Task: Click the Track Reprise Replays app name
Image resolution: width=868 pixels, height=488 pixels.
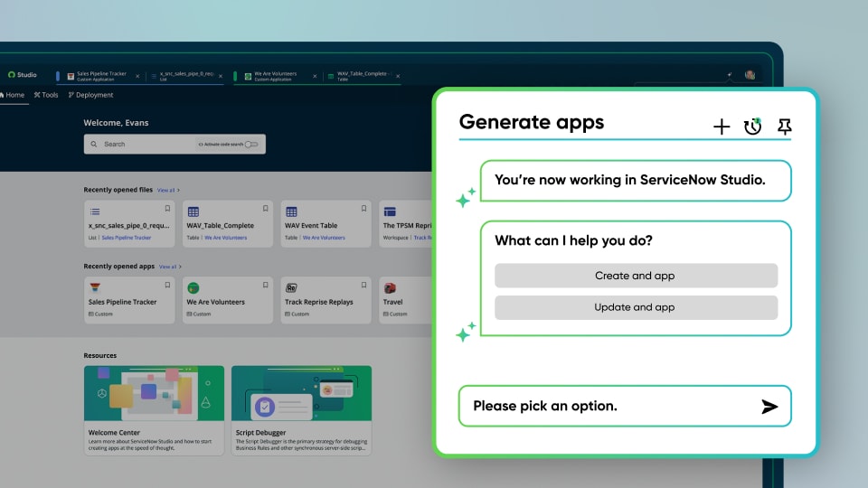Action: point(319,302)
